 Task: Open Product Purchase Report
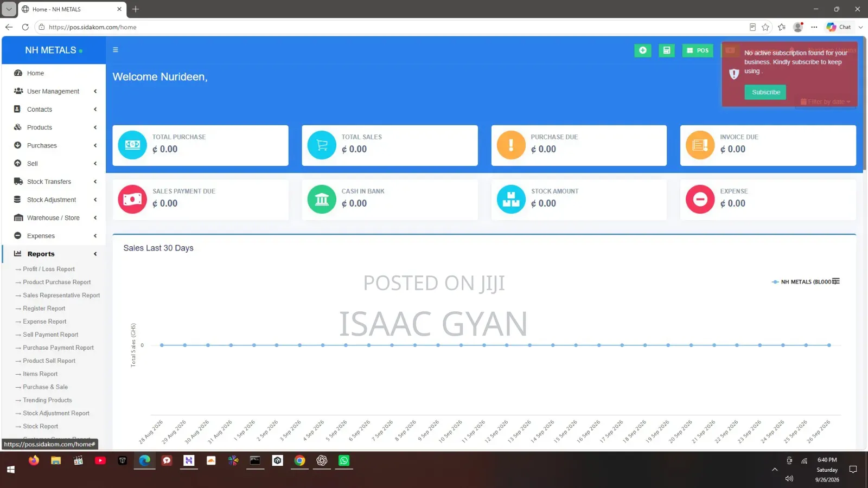(x=57, y=282)
